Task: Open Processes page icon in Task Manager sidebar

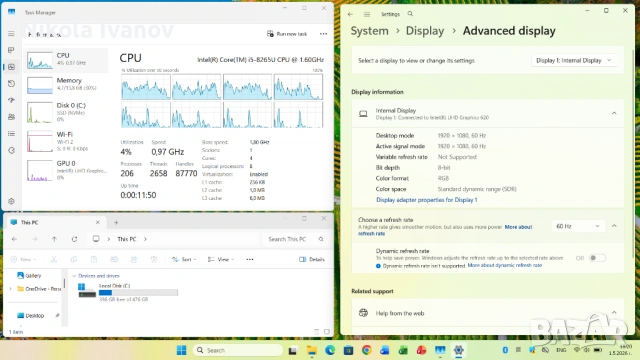Action: [x=11, y=50]
